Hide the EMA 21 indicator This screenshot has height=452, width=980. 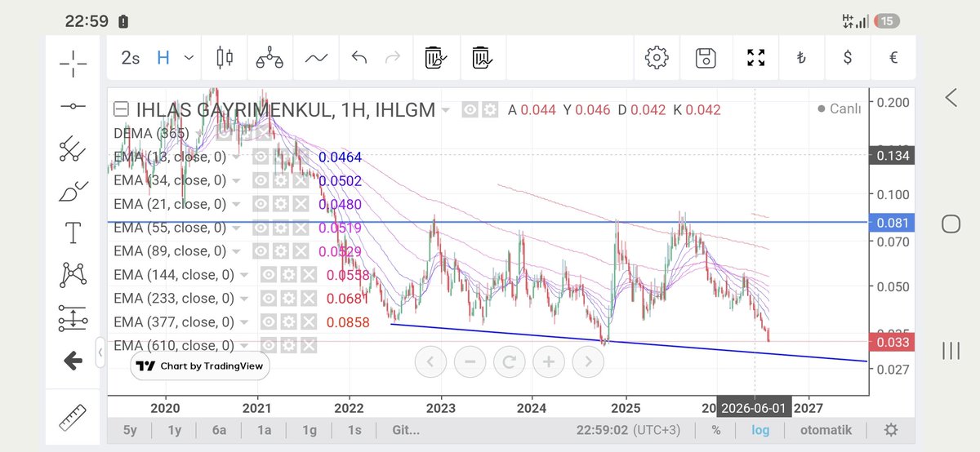261,204
